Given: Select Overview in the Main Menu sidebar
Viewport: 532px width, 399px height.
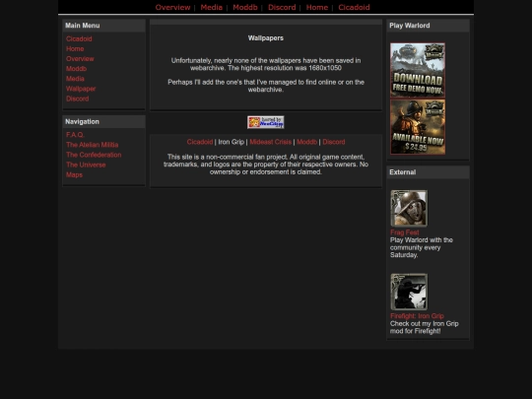Looking at the screenshot, I should pos(80,59).
